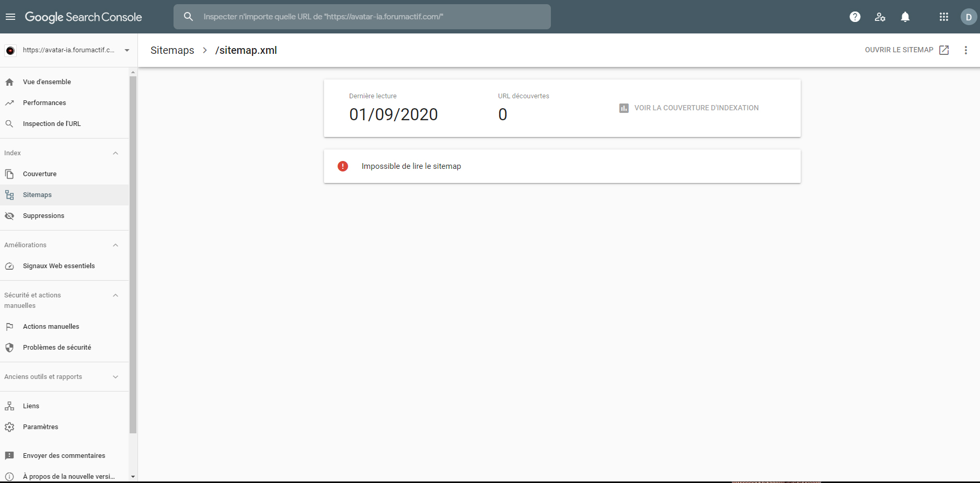Image resolution: width=980 pixels, height=483 pixels.
Task: Open the notifications bell
Action: pos(905,17)
